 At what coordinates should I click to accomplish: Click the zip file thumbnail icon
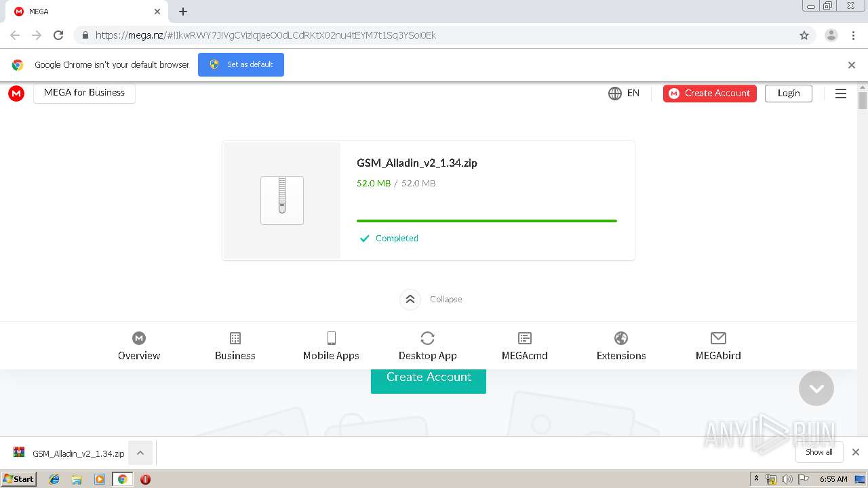[282, 201]
